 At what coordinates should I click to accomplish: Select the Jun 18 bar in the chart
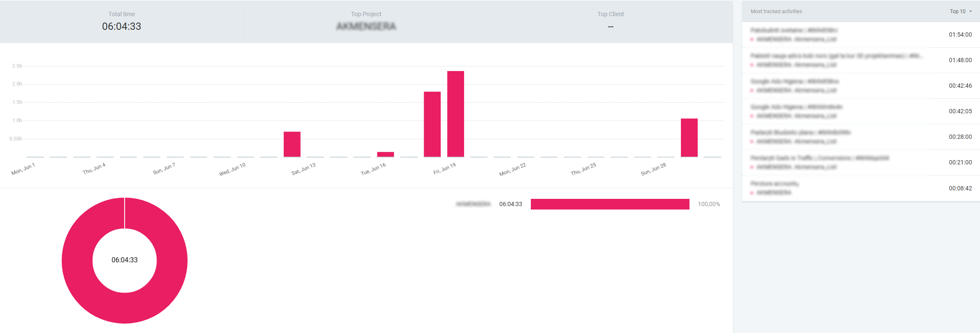[432, 124]
